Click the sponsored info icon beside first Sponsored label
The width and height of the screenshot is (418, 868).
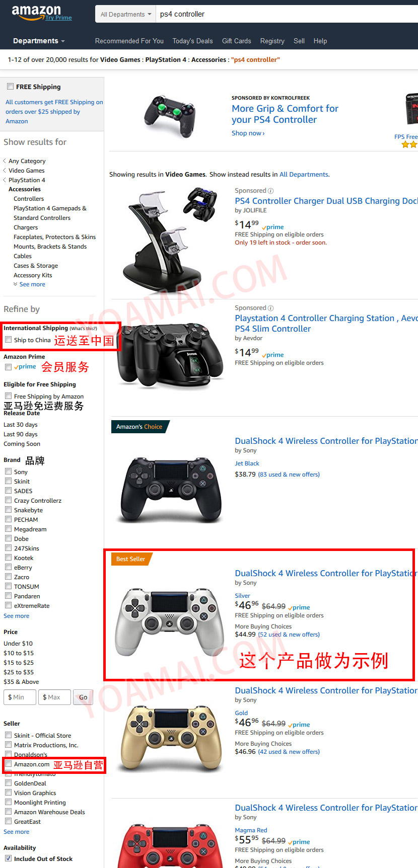pyautogui.click(x=271, y=191)
